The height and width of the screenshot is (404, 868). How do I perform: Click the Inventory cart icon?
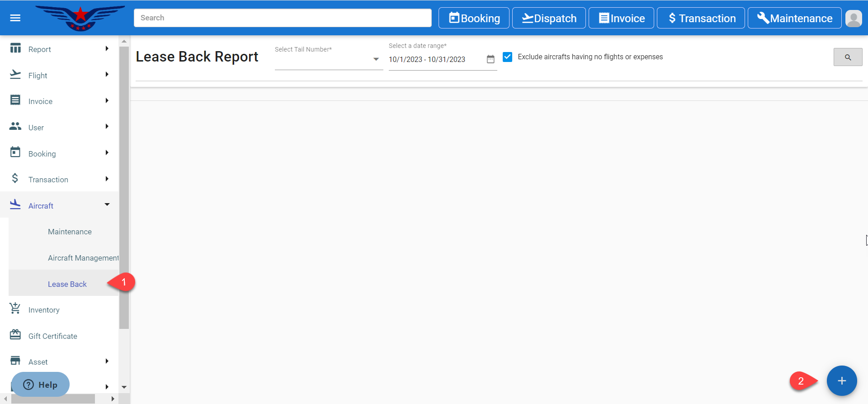(x=15, y=309)
